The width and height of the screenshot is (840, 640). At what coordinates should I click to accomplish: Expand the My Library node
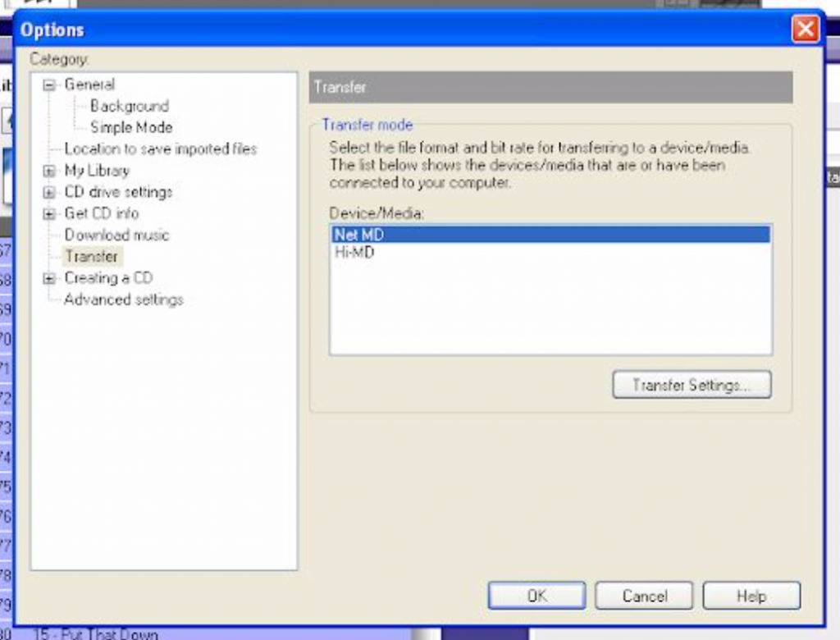point(50,171)
